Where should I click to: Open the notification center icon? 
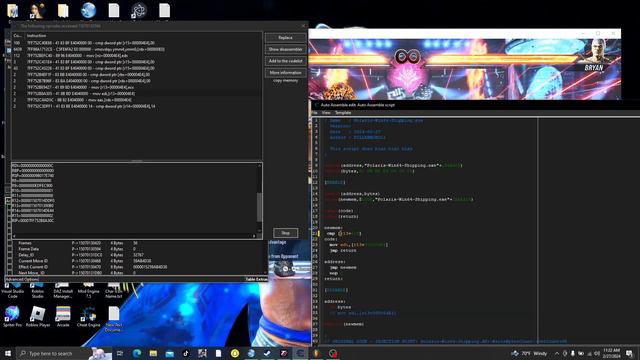pos(629,353)
